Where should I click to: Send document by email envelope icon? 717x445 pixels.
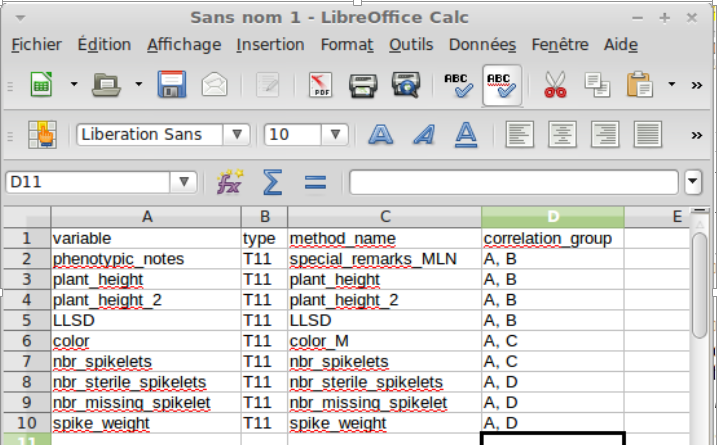tap(214, 85)
